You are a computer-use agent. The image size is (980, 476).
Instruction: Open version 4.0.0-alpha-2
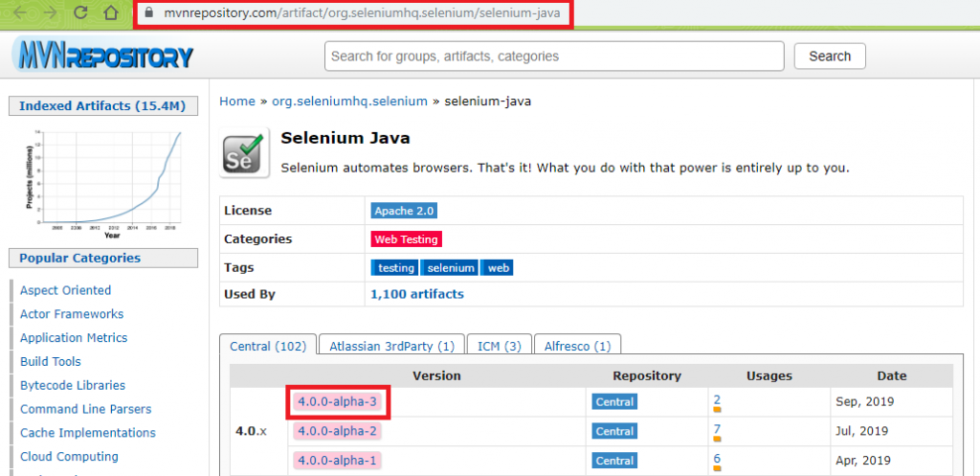pyautogui.click(x=338, y=431)
